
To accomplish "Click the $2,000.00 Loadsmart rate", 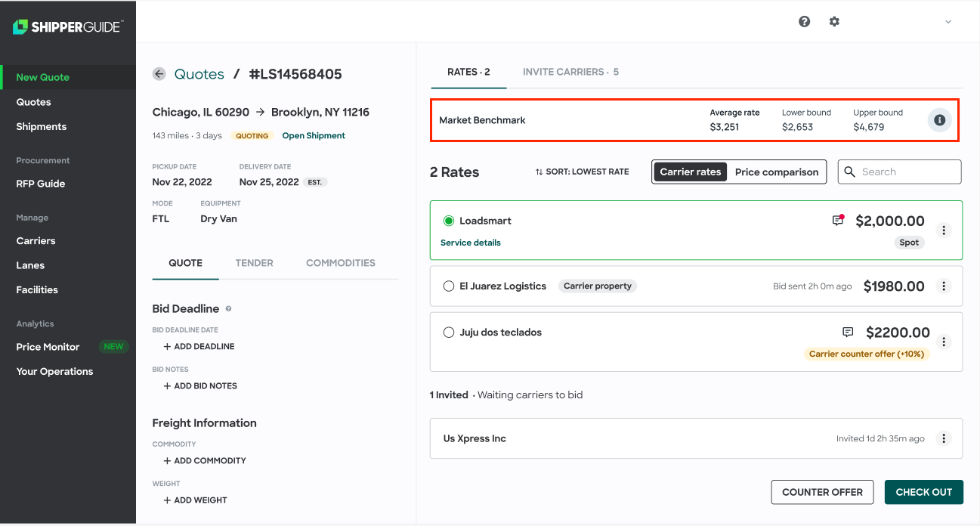I will click(x=890, y=221).
